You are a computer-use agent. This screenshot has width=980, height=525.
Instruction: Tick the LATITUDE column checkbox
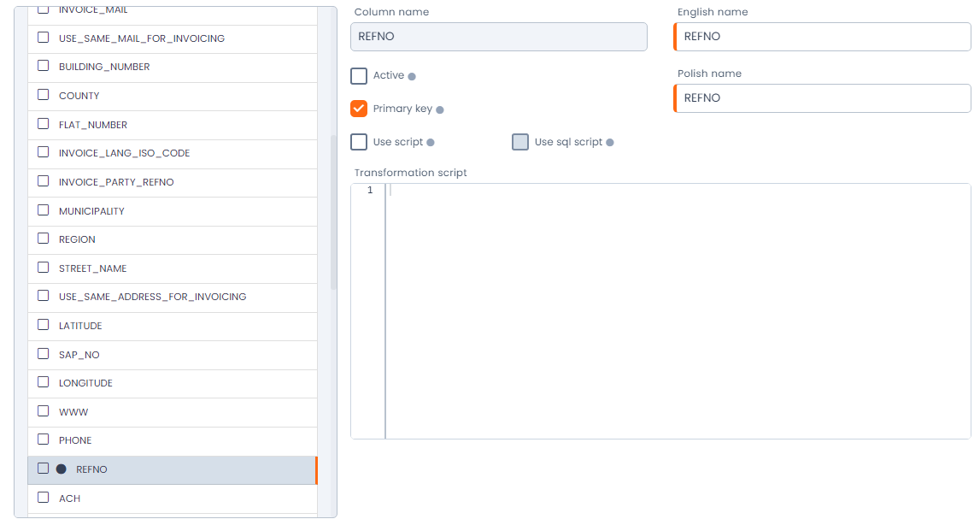coord(43,326)
